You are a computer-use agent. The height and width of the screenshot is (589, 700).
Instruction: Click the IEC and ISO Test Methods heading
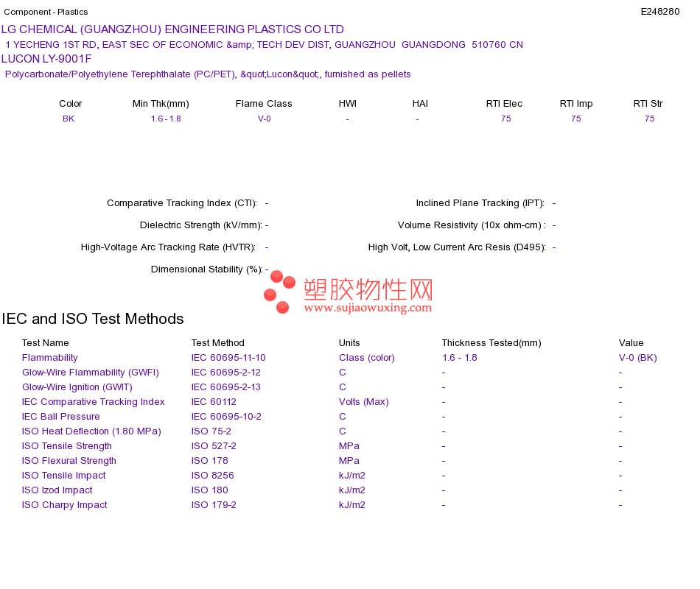[x=92, y=319]
